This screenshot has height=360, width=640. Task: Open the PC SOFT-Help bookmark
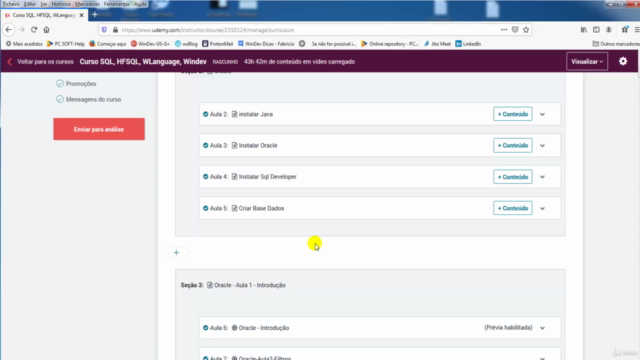point(66,44)
